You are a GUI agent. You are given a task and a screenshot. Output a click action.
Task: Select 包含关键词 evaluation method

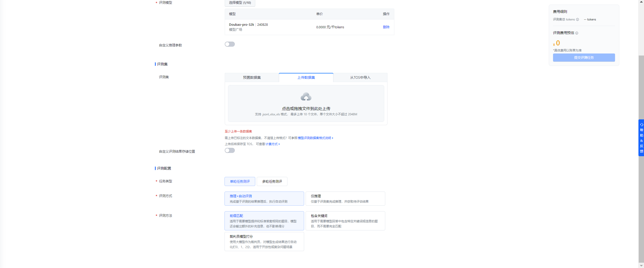click(x=345, y=221)
